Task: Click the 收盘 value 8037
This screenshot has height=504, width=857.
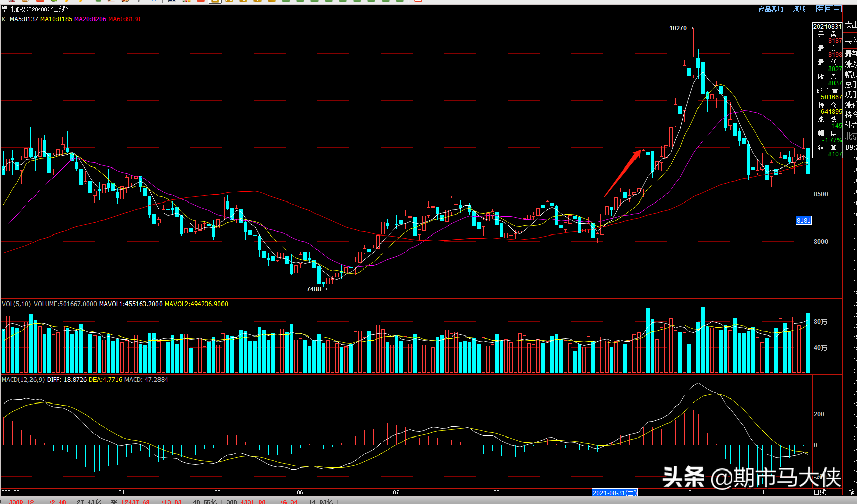Action: 835,83
